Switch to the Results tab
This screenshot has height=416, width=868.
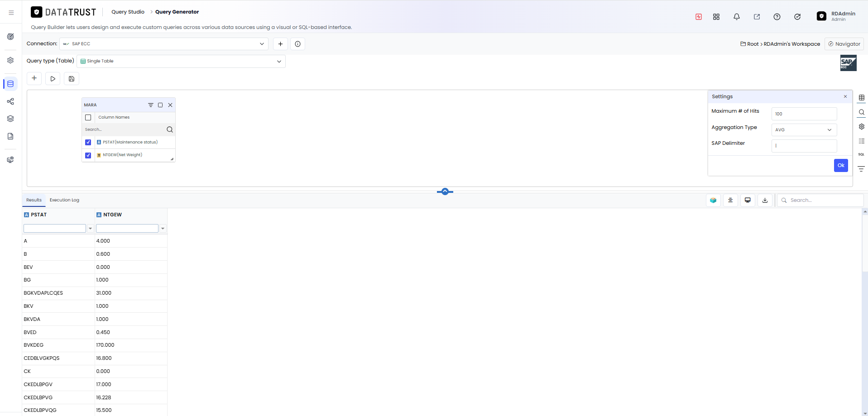[34, 200]
